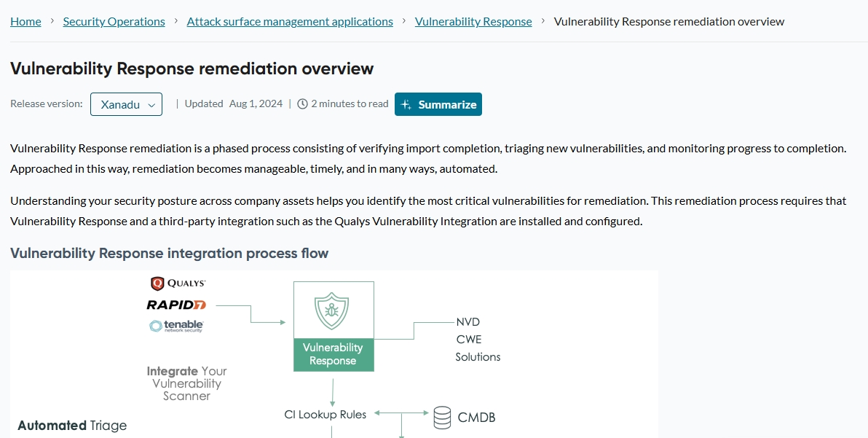Image resolution: width=868 pixels, height=438 pixels.
Task: Expand the Xanadu release version dropdown
Action: click(126, 104)
